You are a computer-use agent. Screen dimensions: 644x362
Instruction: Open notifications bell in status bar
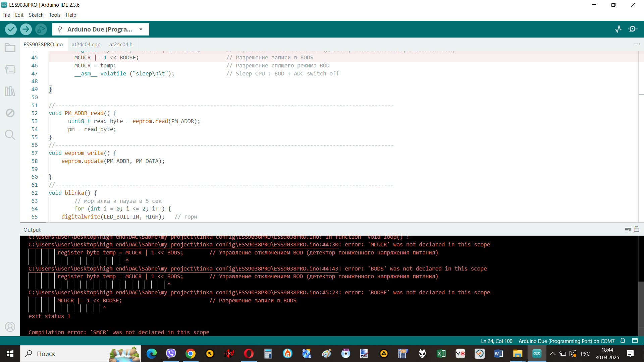tap(623, 341)
